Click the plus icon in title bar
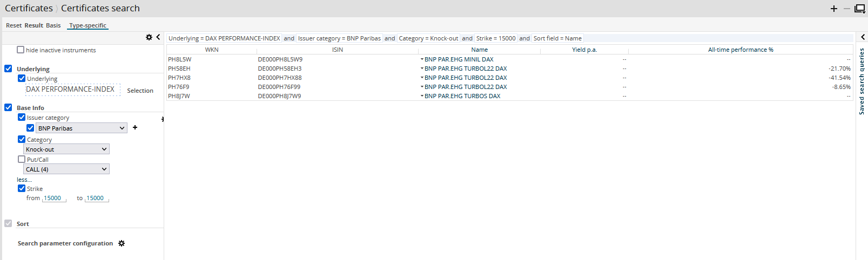This screenshot has height=260, width=868. (x=834, y=9)
